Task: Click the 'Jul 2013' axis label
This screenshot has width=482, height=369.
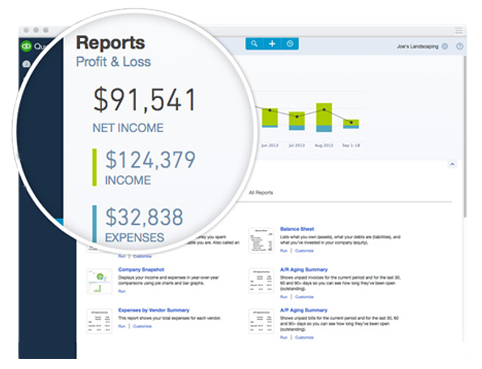Action: pyautogui.click(x=297, y=145)
